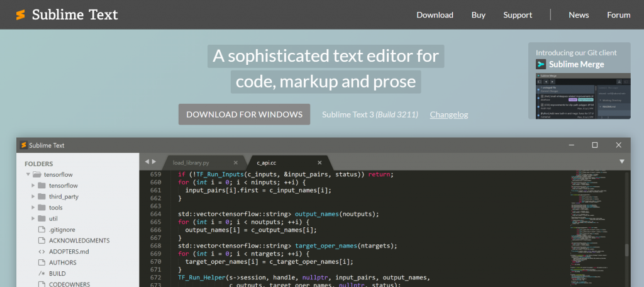
Task: Click the Sublime Text editor window title icon
Action: coord(23,145)
